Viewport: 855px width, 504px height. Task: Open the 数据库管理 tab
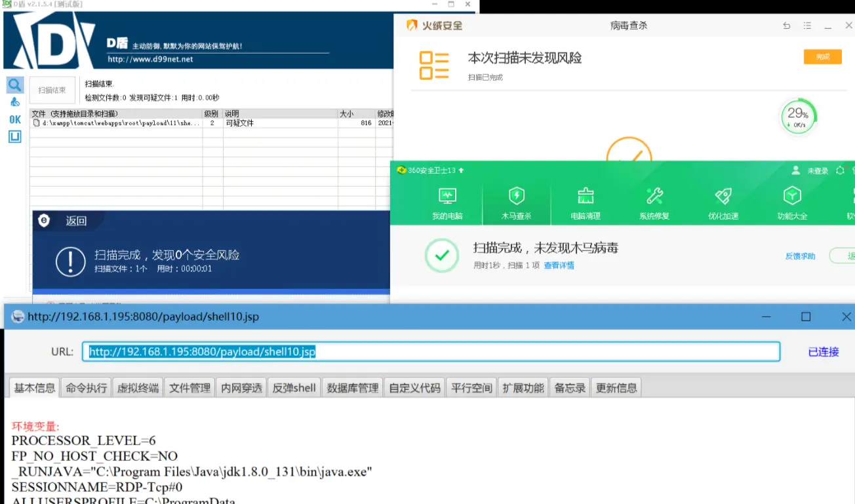point(353,388)
